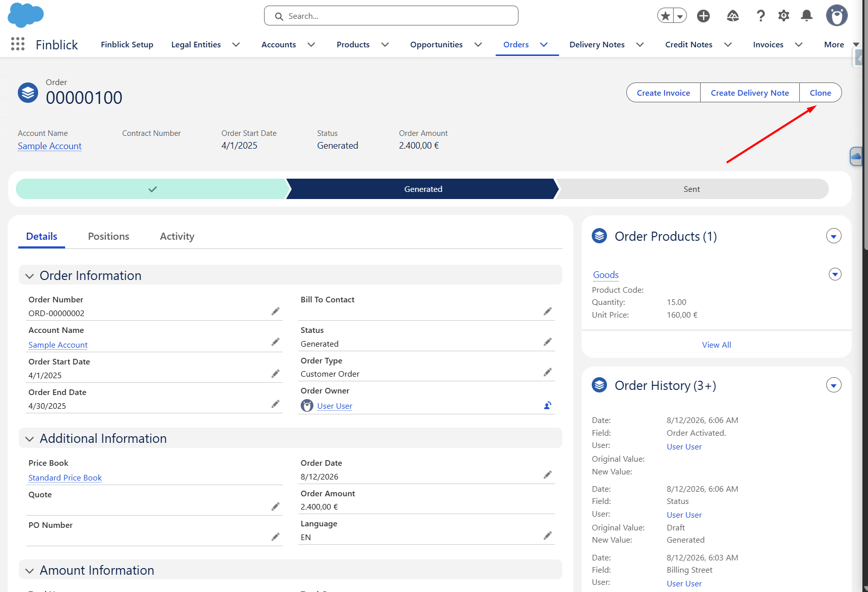This screenshot has width=868, height=592.
Task: Open the App Launcher grid
Action: click(x=18, y=44)
